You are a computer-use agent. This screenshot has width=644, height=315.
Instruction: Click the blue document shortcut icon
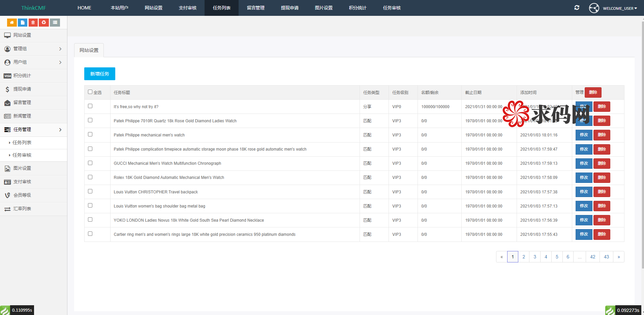click(x=23, y=23)
